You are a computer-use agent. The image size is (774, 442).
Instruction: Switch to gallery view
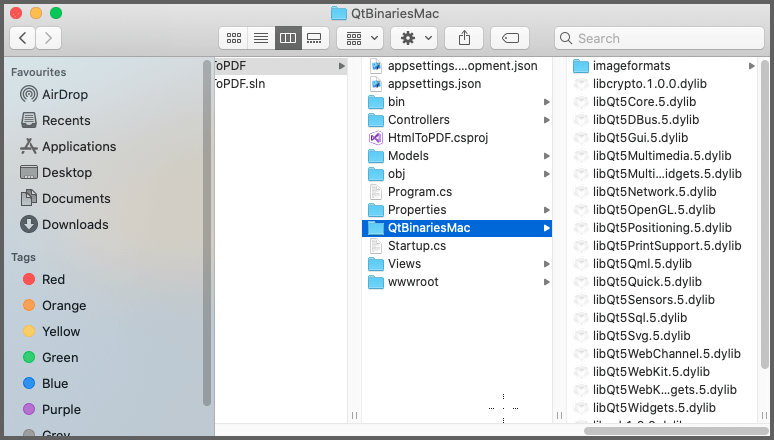pyautogui.click(x=315, y=38)
